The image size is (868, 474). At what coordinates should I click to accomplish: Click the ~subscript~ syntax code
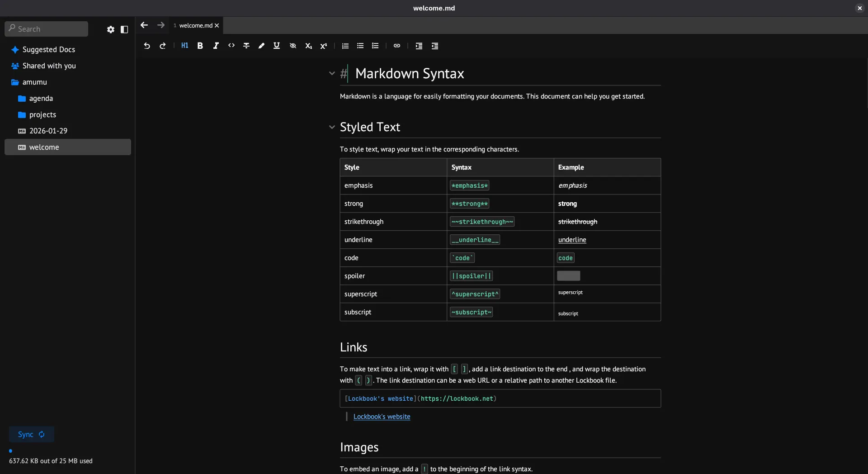point(471,312)
